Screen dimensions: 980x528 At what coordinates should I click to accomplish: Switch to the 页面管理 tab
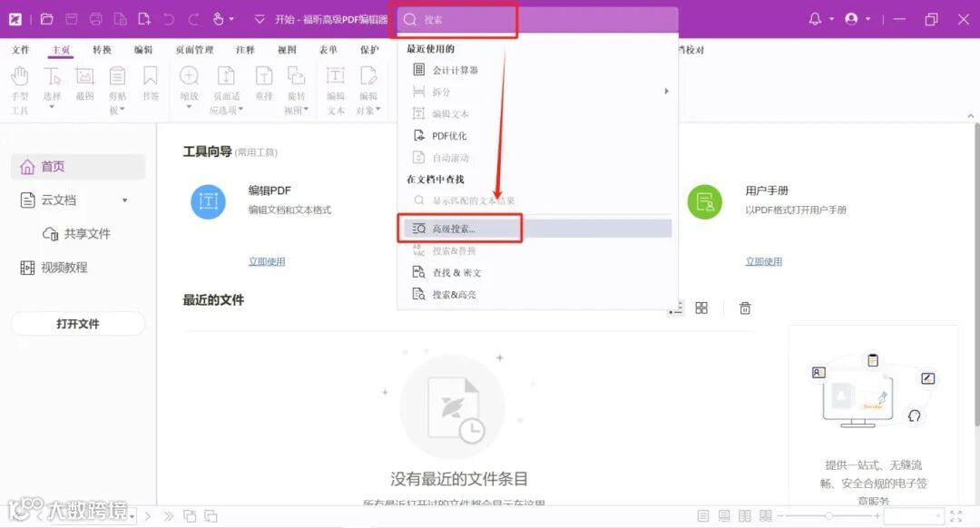pos(194,50)
